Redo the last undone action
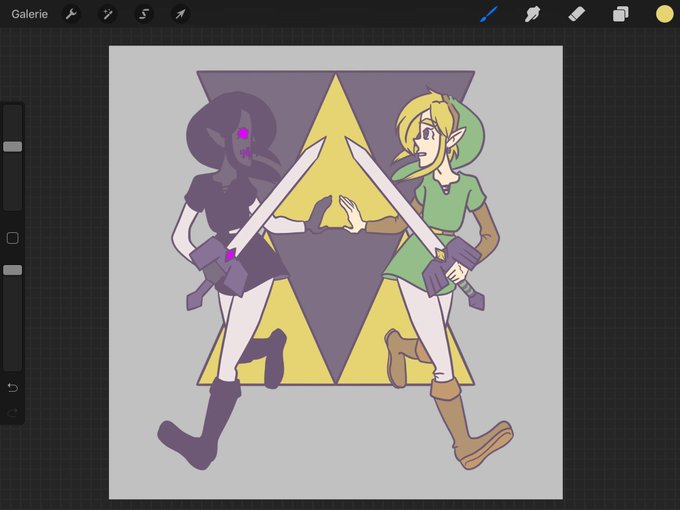This screenshot has height=510, width=680. [13, 412]
